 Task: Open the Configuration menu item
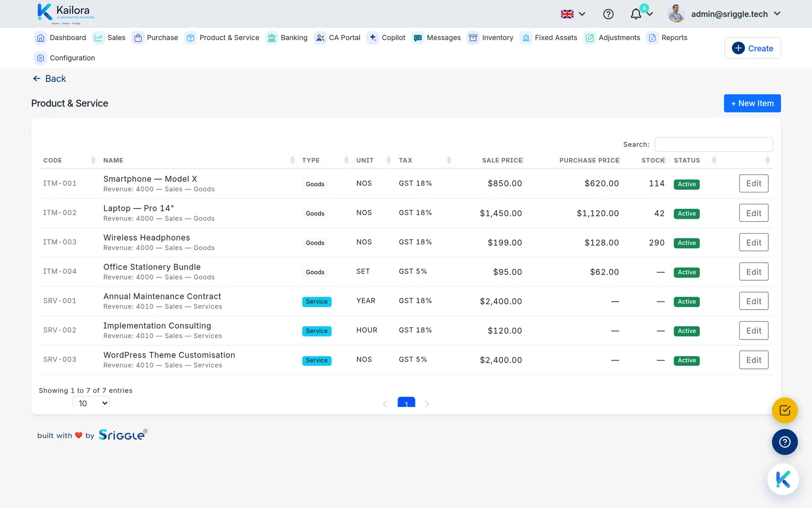[65, 58]
